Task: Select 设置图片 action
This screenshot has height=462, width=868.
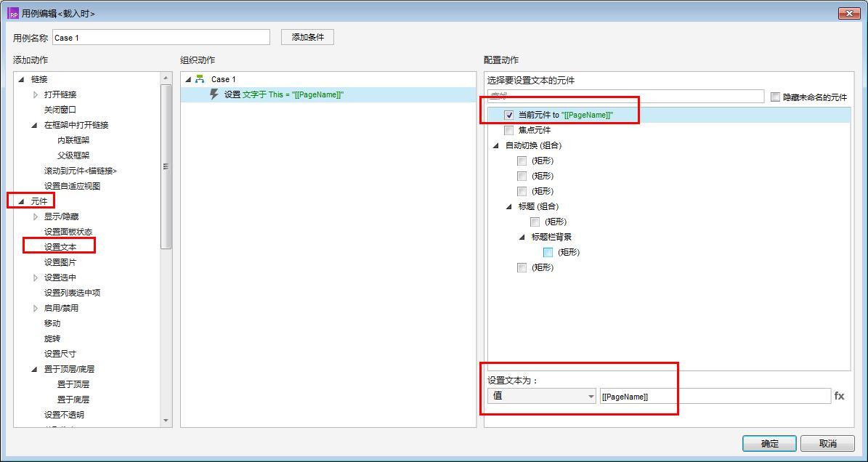Action: pos(60,262)
